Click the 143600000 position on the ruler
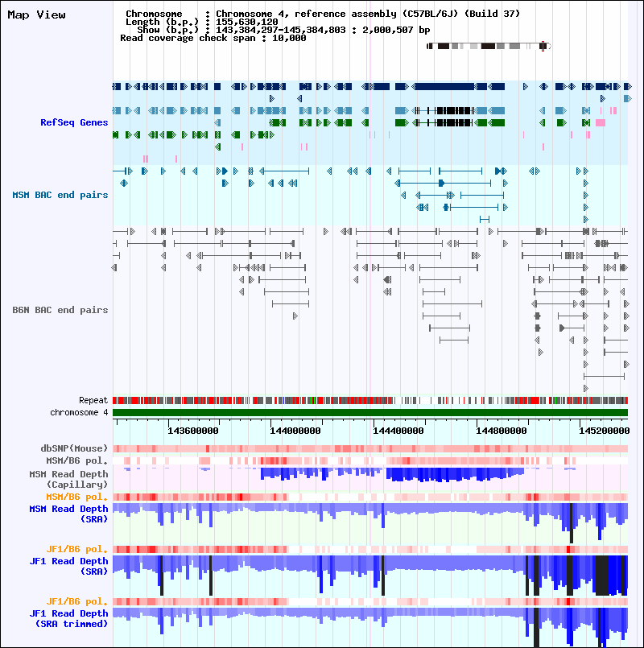Screen dimensions: 644x648 point(193,431)
